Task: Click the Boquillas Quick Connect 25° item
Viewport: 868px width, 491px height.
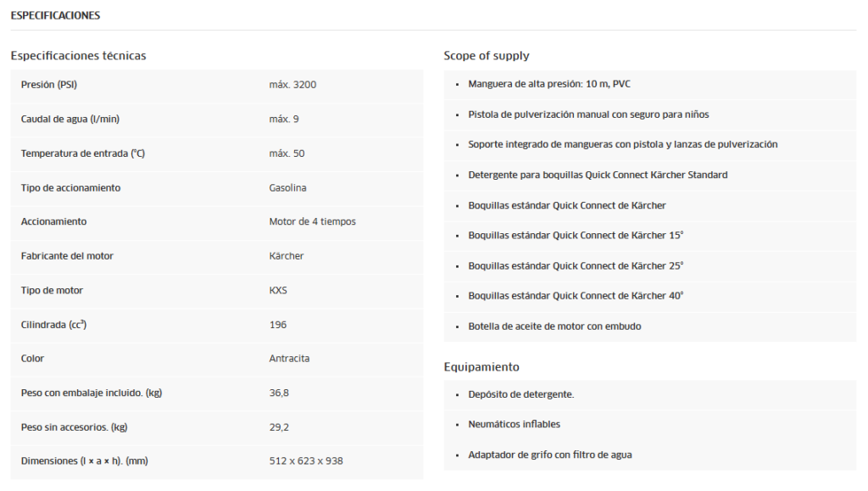Action: [576, 265]
